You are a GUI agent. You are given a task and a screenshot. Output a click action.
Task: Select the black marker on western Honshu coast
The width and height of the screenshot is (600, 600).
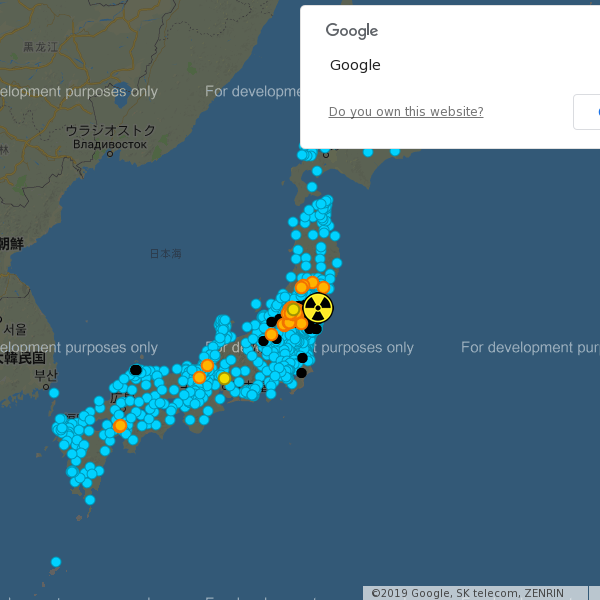click(136, 370)
